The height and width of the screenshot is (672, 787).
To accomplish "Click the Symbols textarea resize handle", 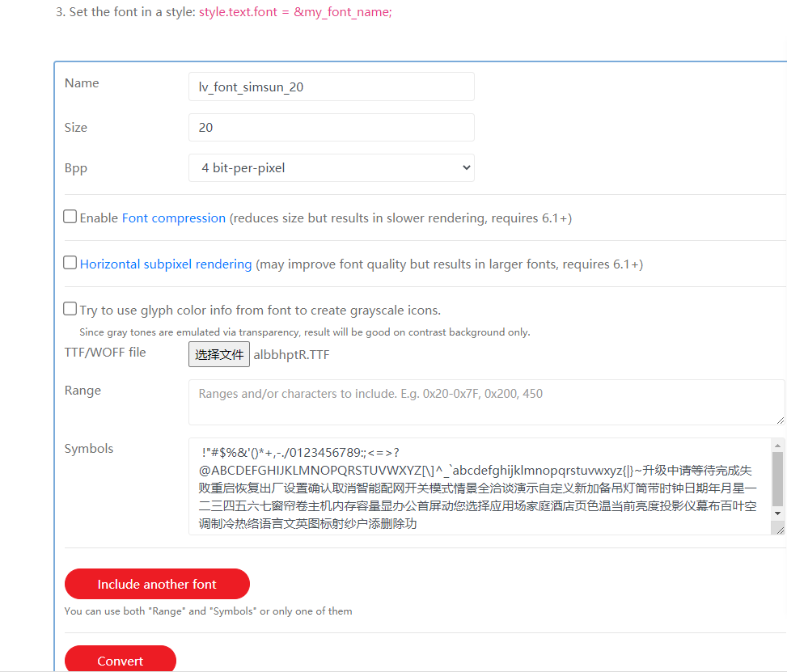I will (781, 530).
